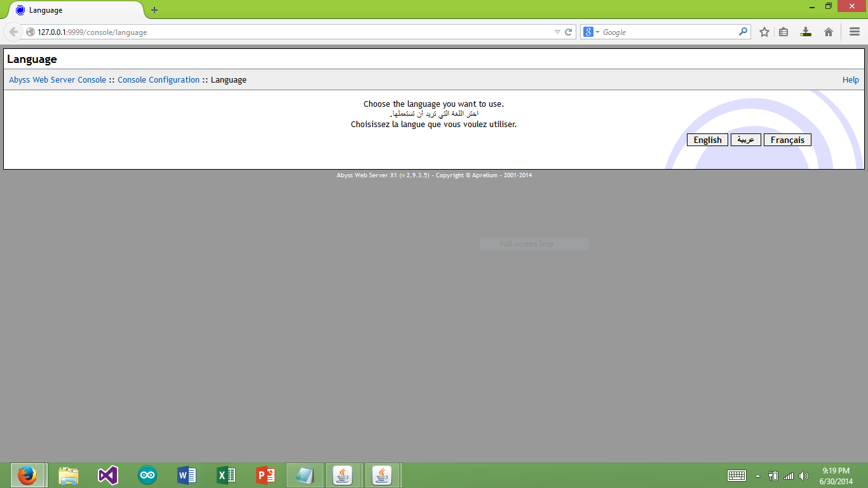Image resolution: width=868 pixels, height=488 pixels.
Task: Bookmark this page using the star icon
Action: pos(764,31)
